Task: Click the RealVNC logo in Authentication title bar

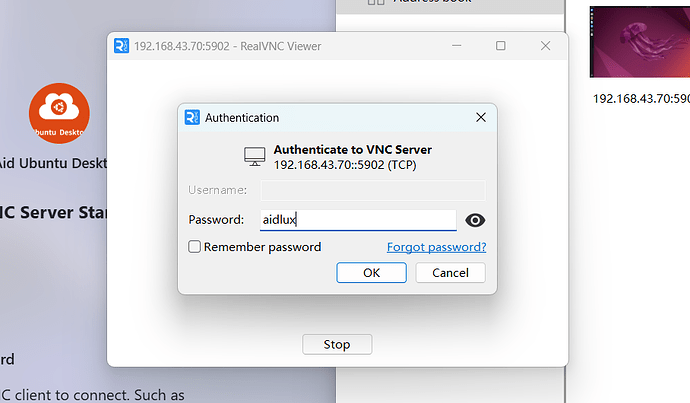Action: click(x=193, y=118)
